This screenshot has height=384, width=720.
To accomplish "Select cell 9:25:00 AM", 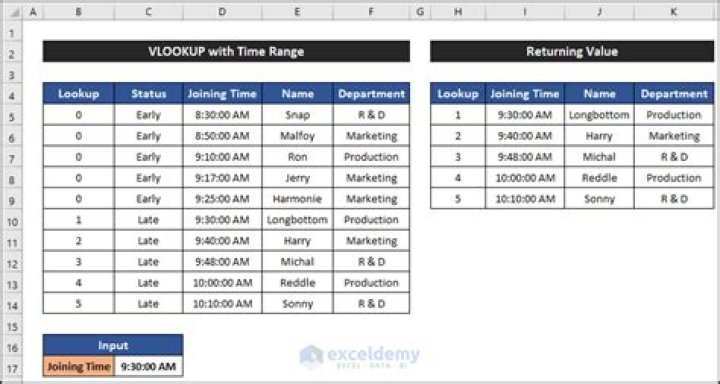I will [222, 198].
